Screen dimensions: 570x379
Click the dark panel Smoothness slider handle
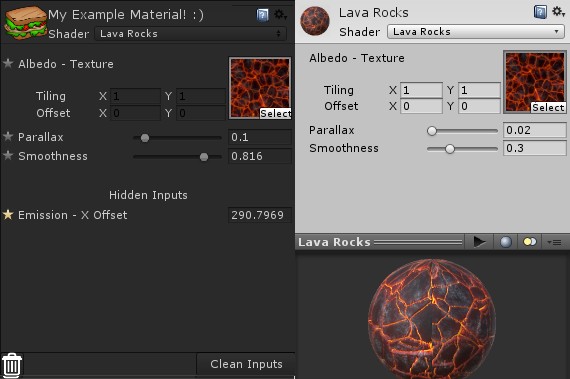pos(204,157)
